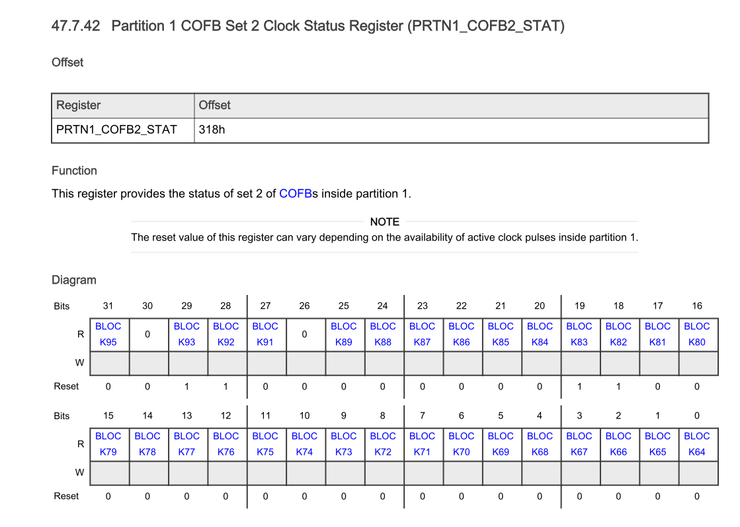Screen dimensions: 740x527
Task: Click the BLOCK64 bit field link
Action: pos(697,444)
